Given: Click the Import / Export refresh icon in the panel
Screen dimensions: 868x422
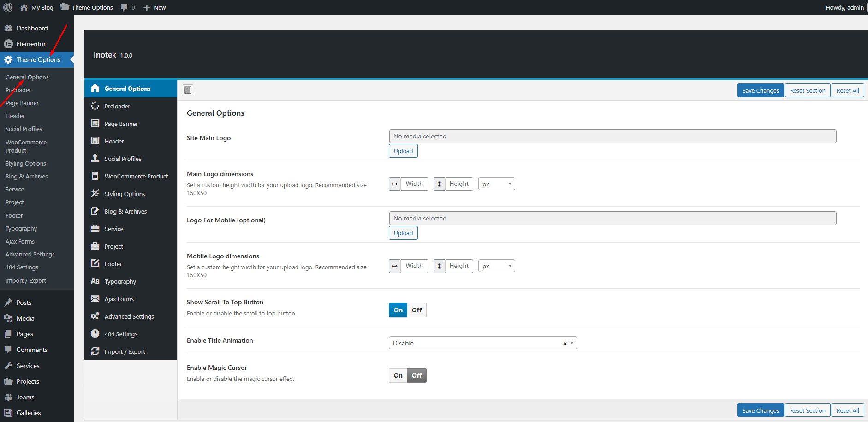Looking at the screenshot, I should click(95, 351).
